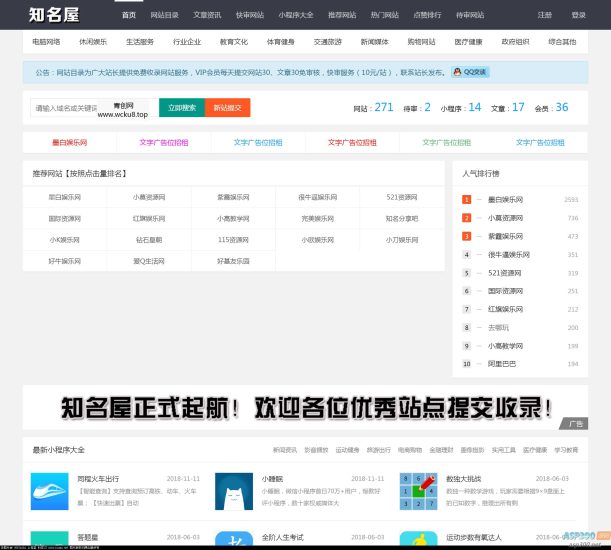Open the 运动步数有氧达人 app icon
Screen dimensions: 611x550
coord(418,538)
